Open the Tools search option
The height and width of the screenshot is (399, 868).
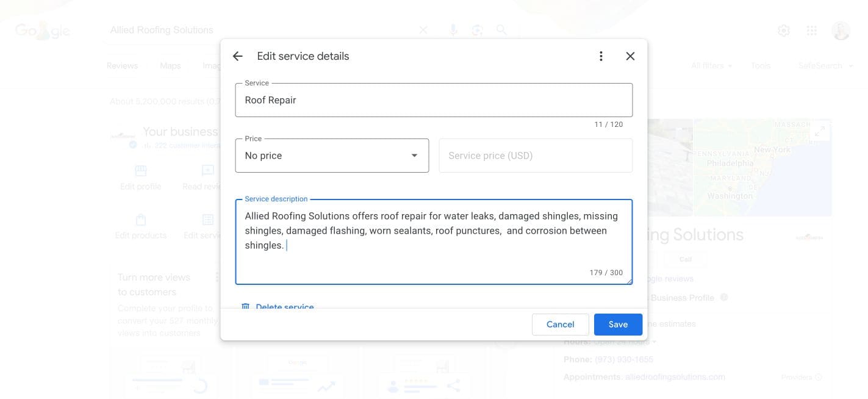tap(761, 66)
